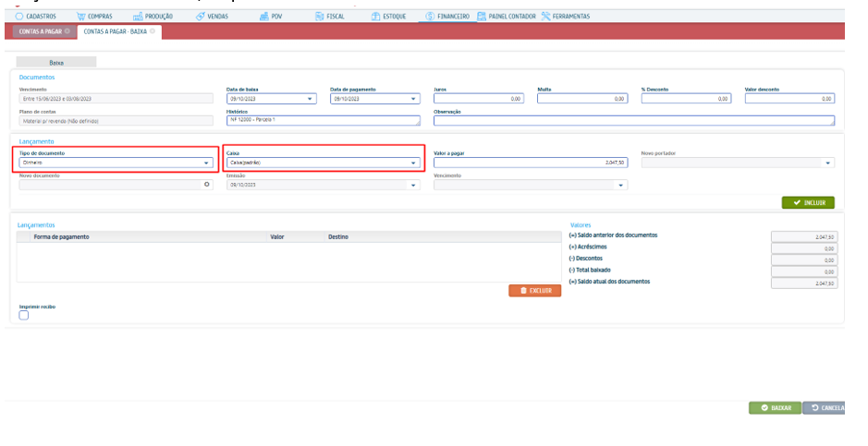Open the Produção factory icon
The width and height of the screenshot is (868, 446).
(138, 17)
